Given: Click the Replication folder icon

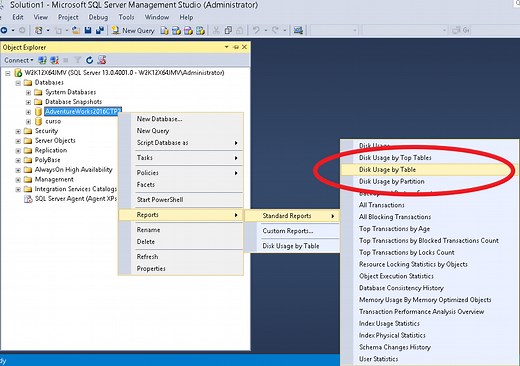Looking at the screenshot, I should pyautogui.click(x=28, y=150).
